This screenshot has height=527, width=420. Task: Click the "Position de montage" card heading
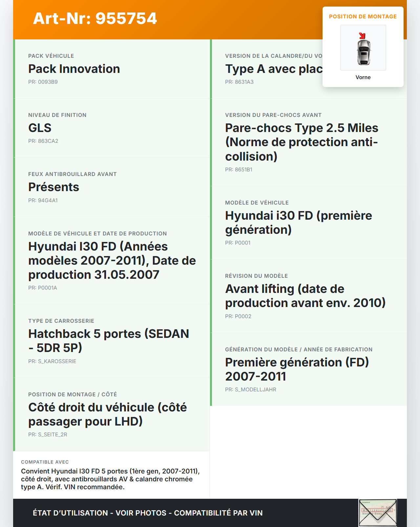pyautogui.click(x=363, y=16)
